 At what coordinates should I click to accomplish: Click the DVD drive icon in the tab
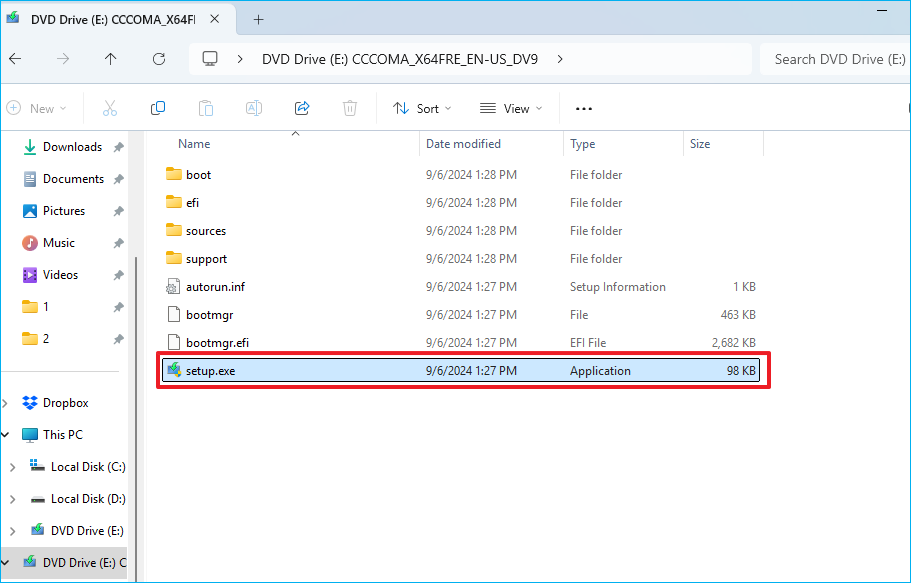tap(13, 19)
